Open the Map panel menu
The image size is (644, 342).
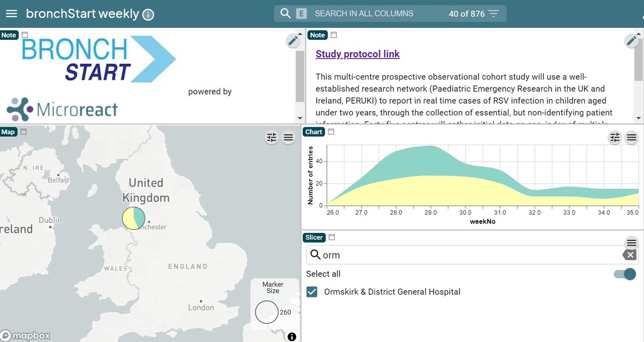click(288, 138)
